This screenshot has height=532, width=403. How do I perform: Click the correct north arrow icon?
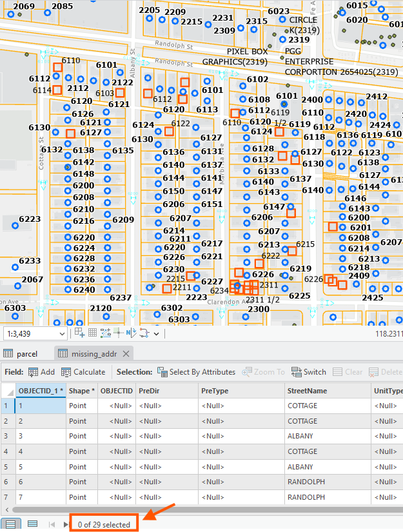pos(130,333)
